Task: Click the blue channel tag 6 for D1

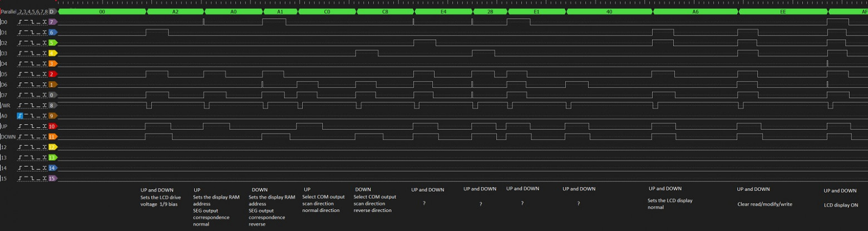Action: tap(52, 32)
